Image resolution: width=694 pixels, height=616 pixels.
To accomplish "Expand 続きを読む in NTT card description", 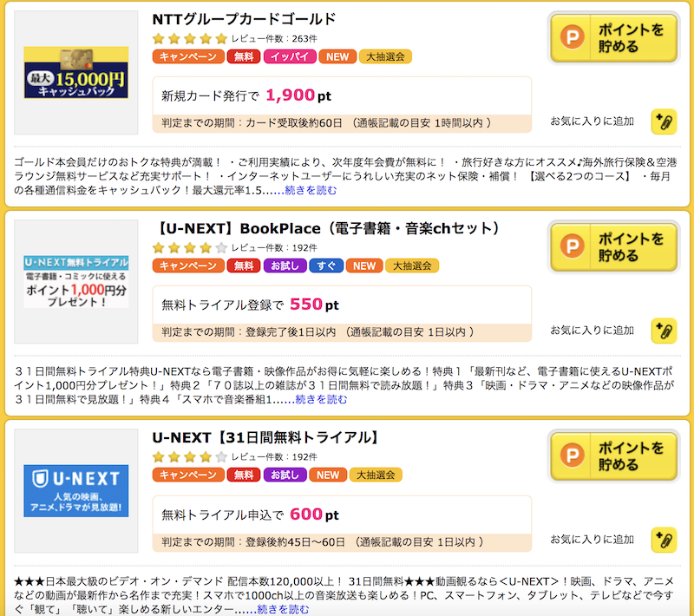I will click(x=311, y=190).
